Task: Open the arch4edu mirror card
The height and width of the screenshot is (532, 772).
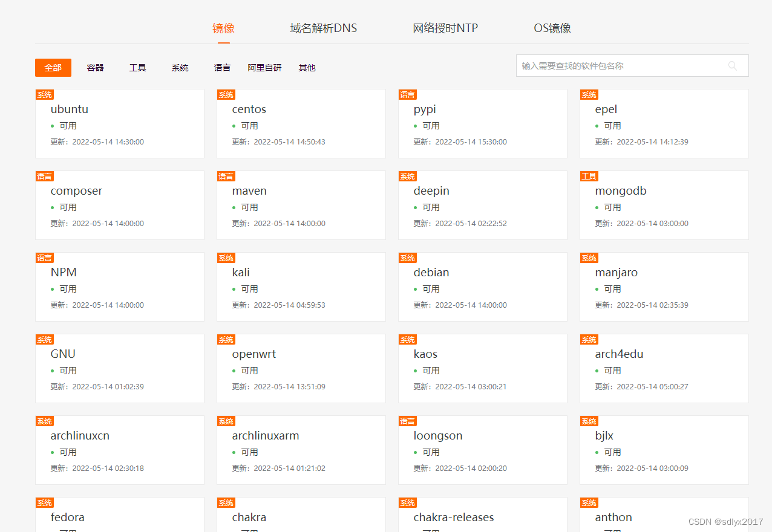Action: pyautogui.click(x=664, y=368)
